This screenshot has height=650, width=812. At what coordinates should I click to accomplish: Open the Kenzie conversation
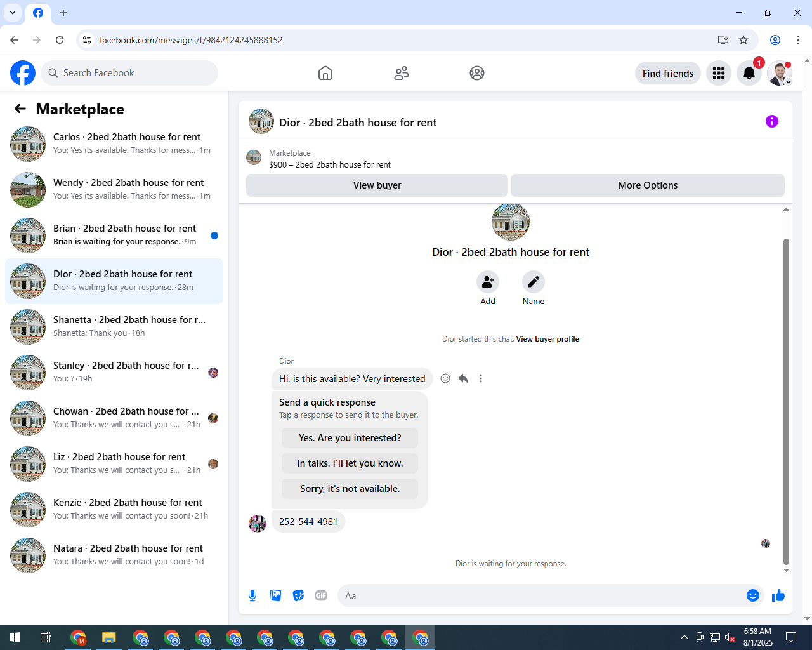(114, 510)
